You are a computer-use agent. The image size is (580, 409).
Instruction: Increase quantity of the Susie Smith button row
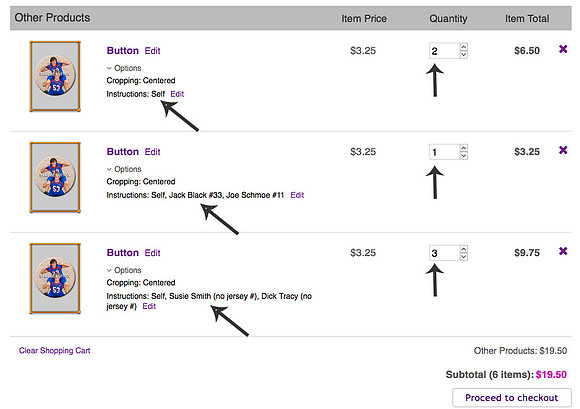point(463,249)
